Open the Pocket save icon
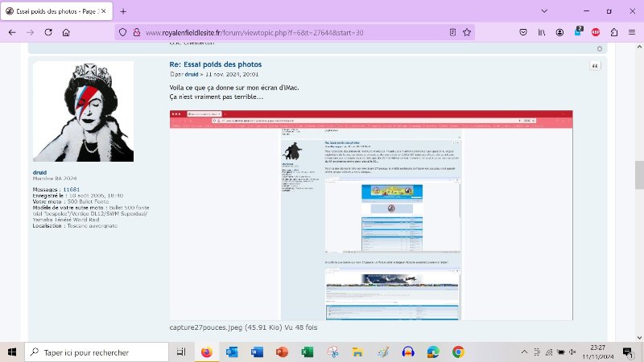 coord(522,32)
